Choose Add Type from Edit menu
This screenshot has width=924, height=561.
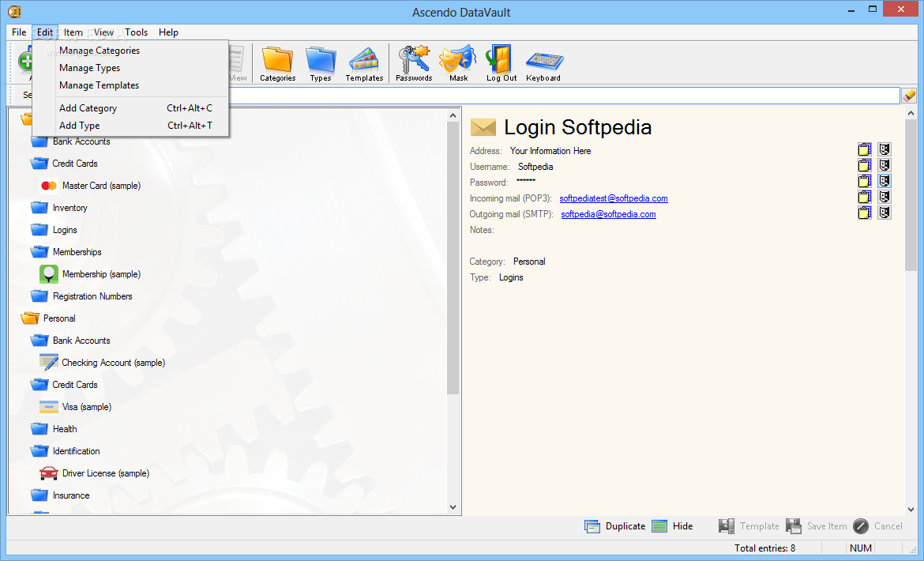[131, 126]
